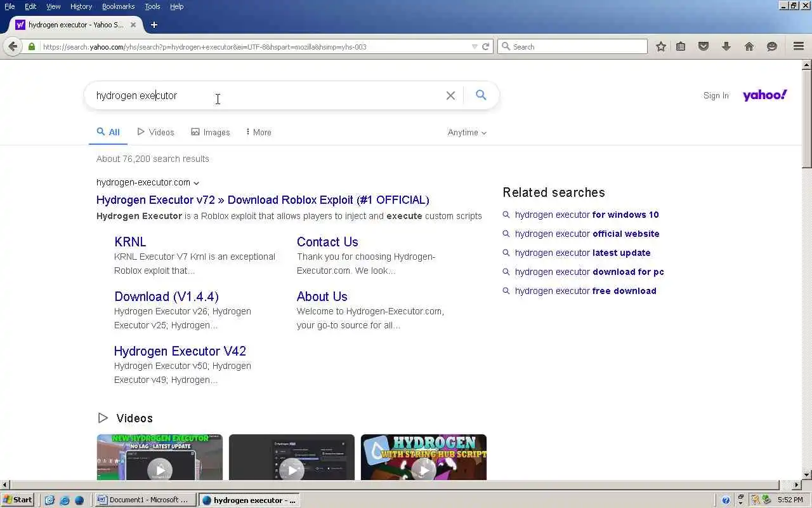Click the third quick launch browser icon
The image size is (812, 508).
tap(79, 500)
